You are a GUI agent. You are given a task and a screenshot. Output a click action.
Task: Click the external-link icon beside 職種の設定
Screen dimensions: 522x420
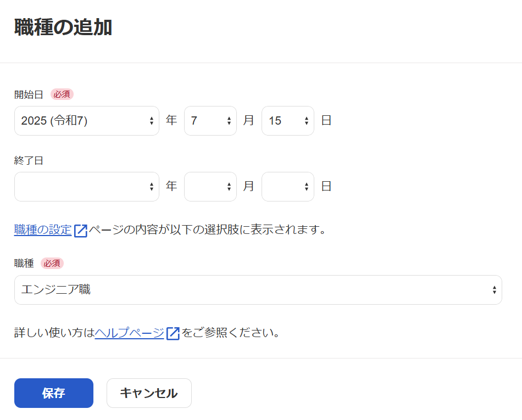tap(81, 231)
